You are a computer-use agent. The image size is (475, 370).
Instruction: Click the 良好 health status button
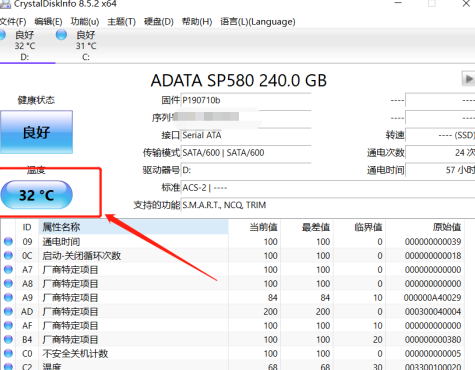(x=36, y=132)
